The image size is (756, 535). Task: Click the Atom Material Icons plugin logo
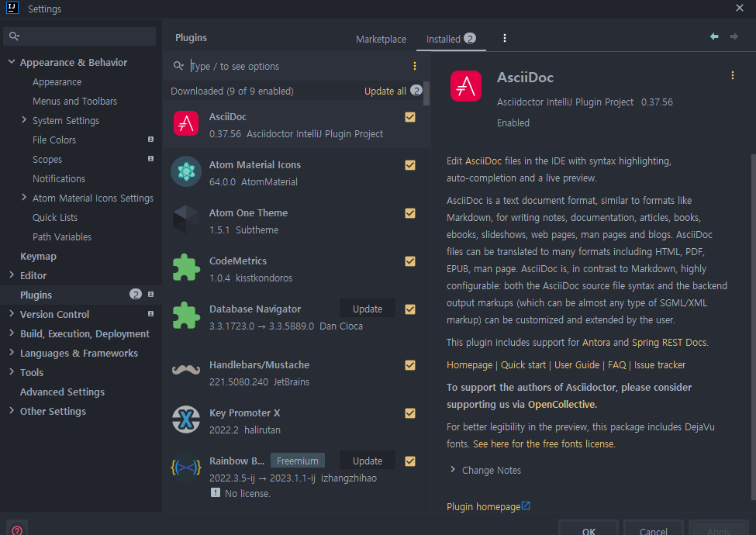[186, 171]
